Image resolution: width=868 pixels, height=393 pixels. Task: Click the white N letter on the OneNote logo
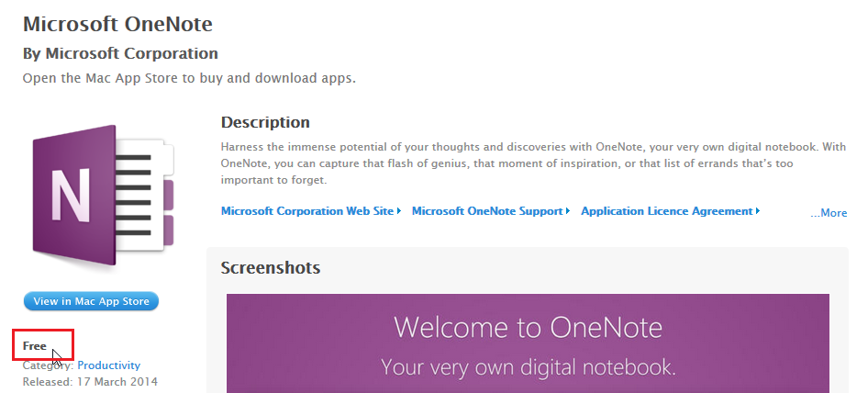[x=71, y=196]
